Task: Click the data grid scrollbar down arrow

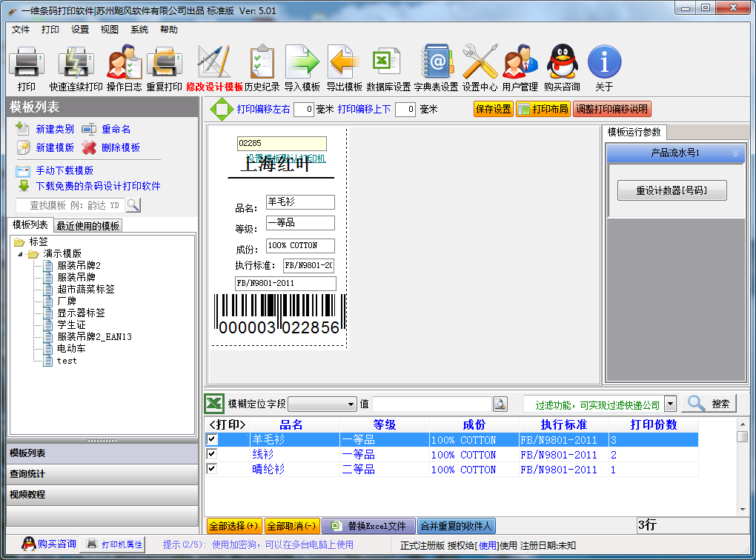Action: [743, 510]
